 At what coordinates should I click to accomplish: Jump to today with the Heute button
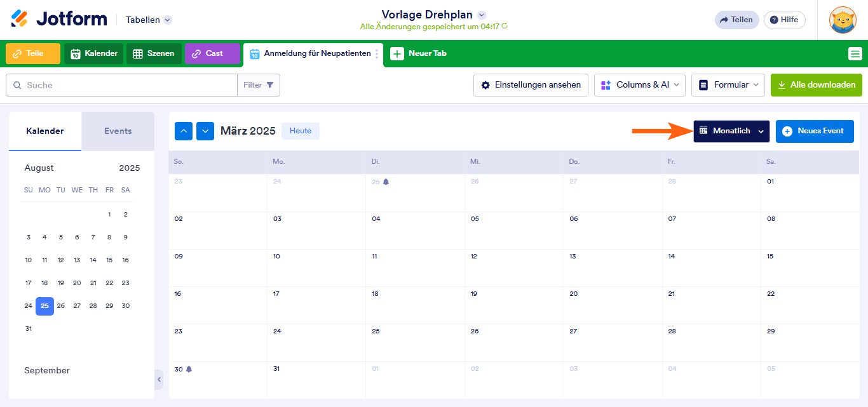tap(301, 131)
